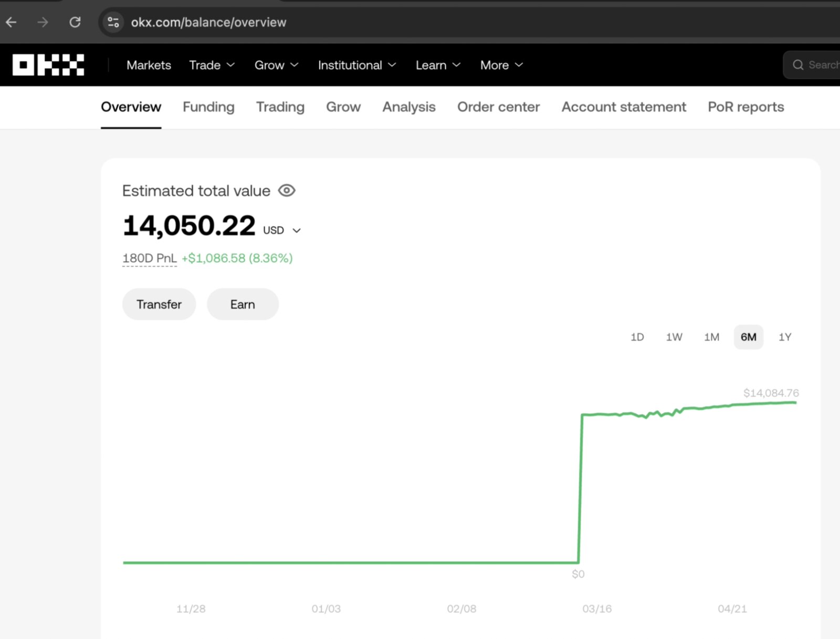Open the Account statement tab

tap(624, 107)
